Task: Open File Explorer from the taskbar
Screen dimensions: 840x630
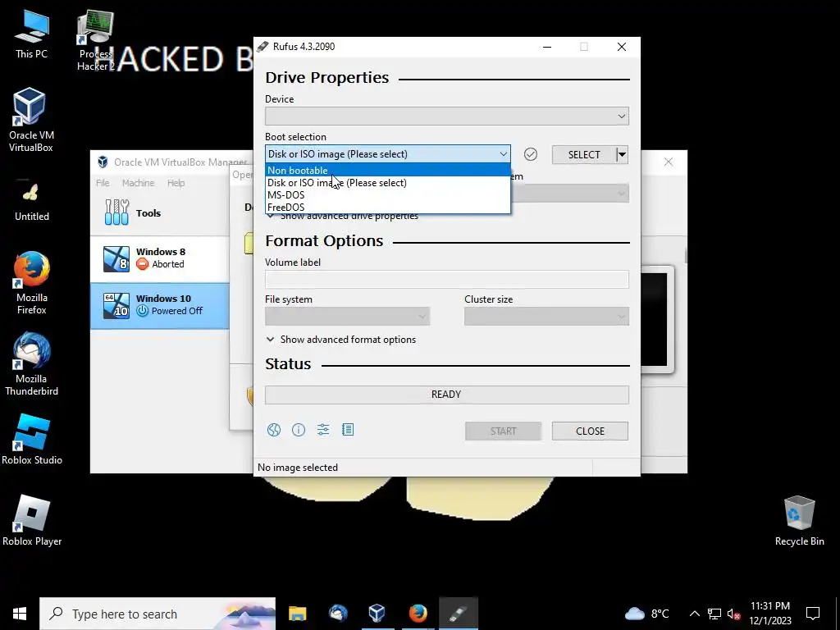Action: pos(297,613)
